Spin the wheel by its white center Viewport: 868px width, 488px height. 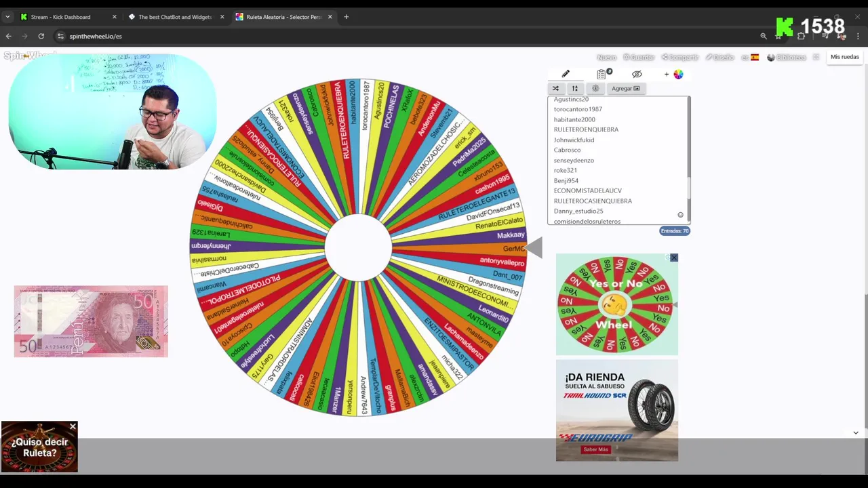[x=358, y=247]
